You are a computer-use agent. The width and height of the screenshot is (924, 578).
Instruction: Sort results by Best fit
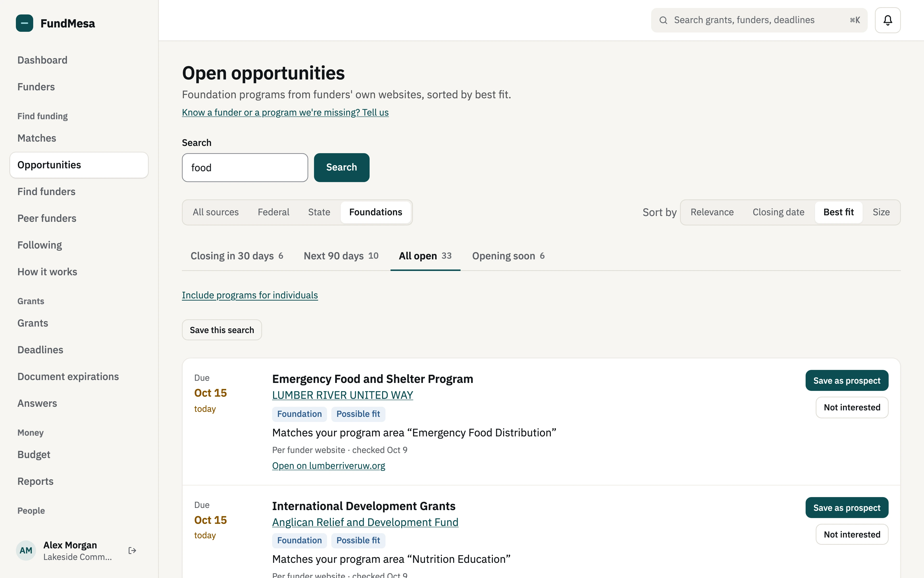tap(839, 212)
